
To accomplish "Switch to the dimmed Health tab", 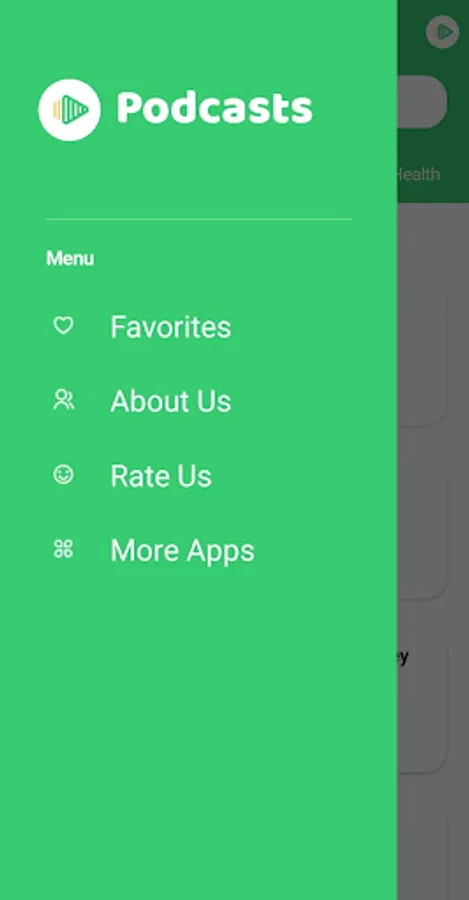I will pos(418,174).
